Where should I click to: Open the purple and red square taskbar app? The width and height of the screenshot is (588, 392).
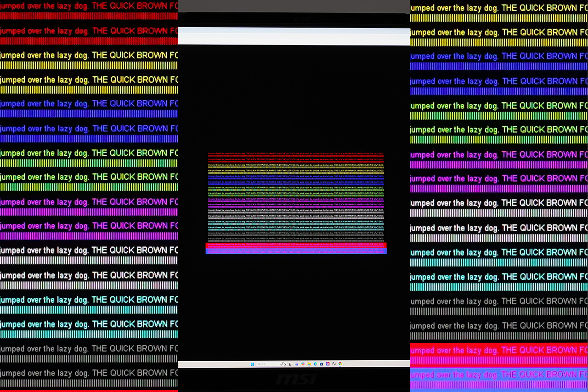point(328,364)
